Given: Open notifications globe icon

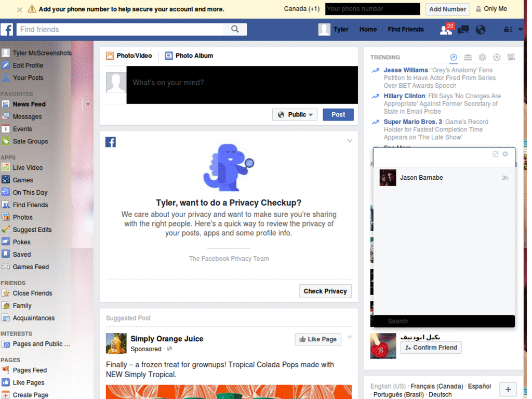Looking at the screenshot, I should (x=481, y=30).
